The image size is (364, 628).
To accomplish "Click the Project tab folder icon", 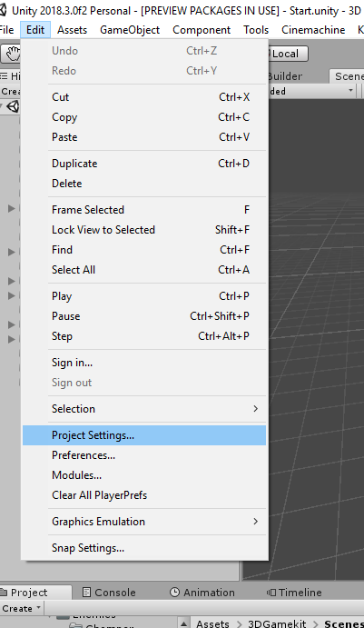I will point(4,593).
